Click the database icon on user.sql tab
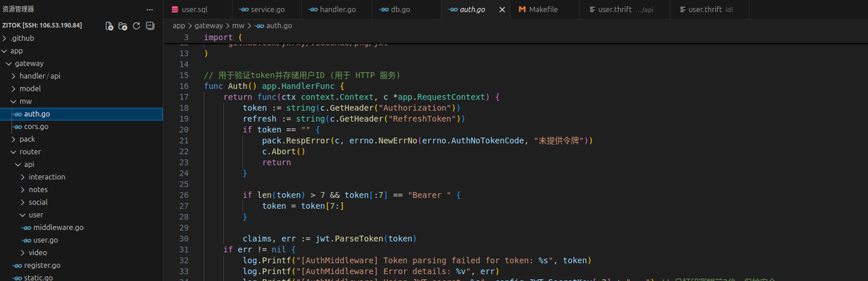 pos(175,9)
